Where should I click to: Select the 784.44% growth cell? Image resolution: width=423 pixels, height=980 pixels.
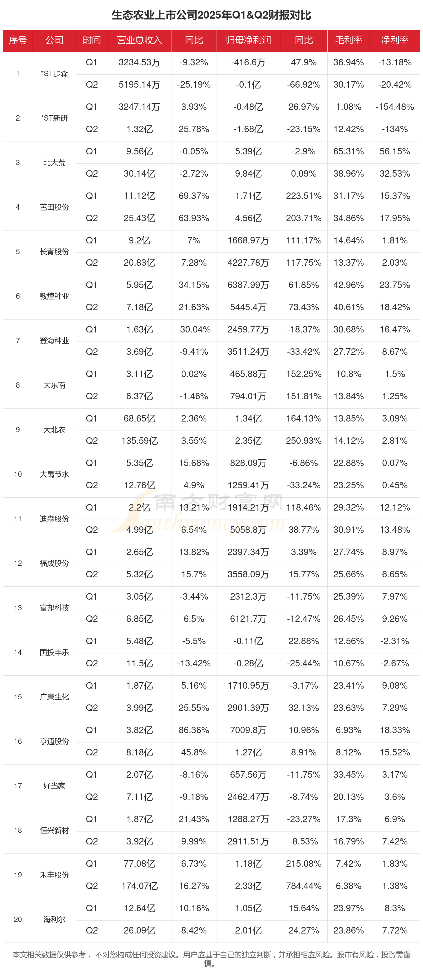[x=303, y=886]
